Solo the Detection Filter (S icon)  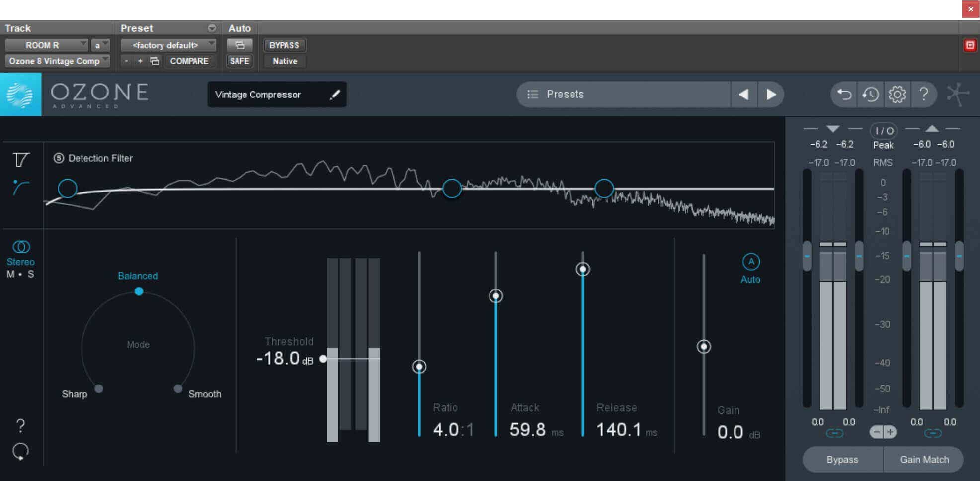coord(59,158)
